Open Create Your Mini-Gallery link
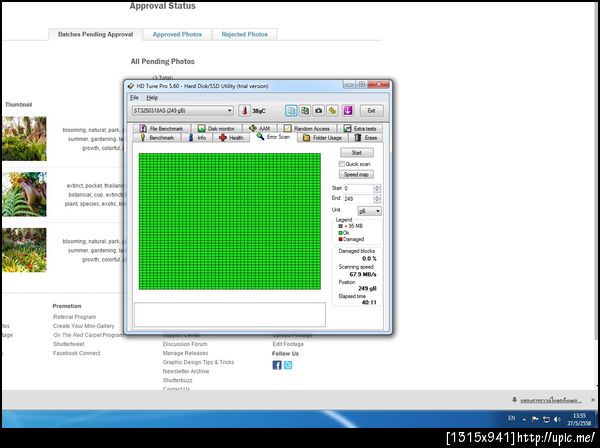 83,326
